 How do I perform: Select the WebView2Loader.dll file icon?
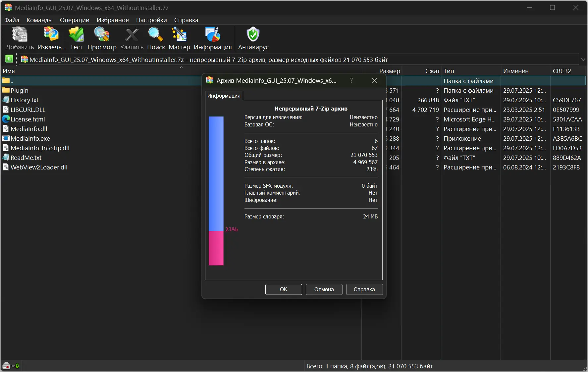click(x=6, y=167)
